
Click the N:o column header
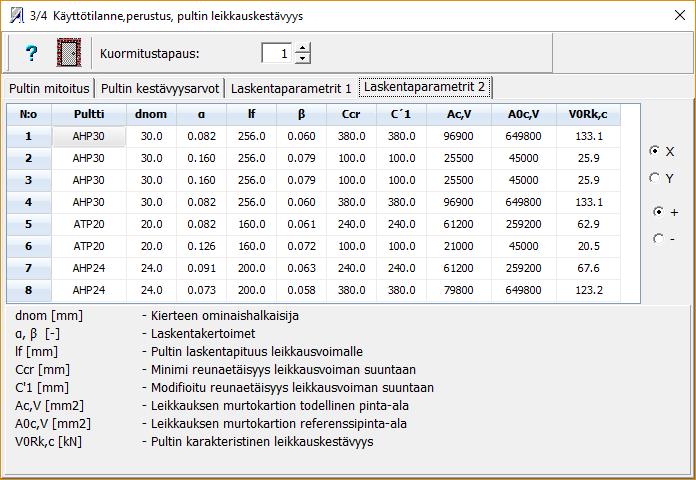(29, 115)
